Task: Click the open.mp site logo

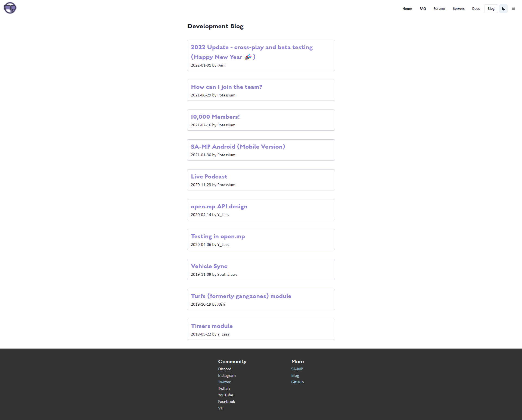Action: point(10,8)
